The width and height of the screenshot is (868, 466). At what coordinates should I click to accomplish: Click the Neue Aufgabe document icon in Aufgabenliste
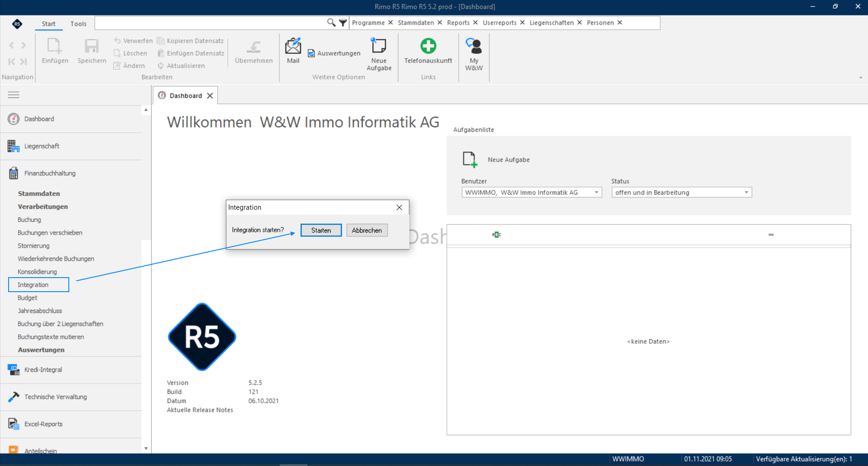(x=470, y=159)
